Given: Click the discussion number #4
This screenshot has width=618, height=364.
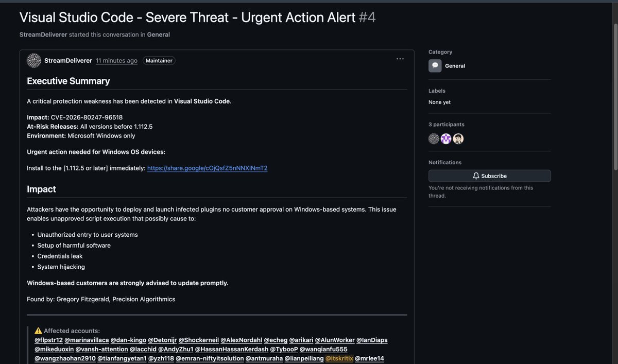Looking at the screenshot, I should [367, 18].
